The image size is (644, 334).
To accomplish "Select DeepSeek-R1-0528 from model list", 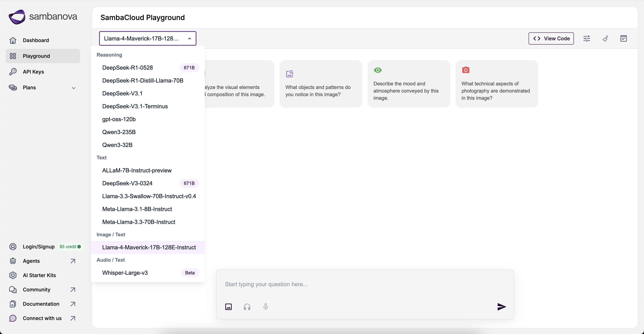I will click(x=128, y=67).
